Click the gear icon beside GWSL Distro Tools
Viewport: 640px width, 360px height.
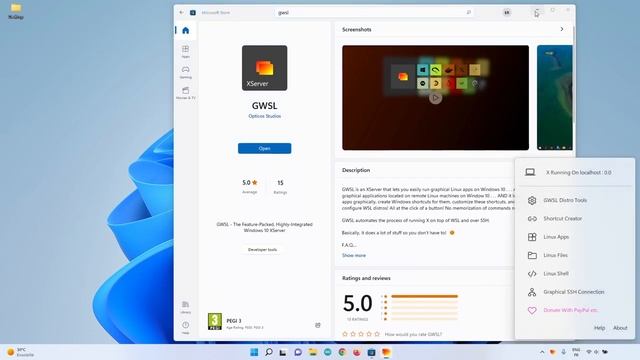point(532,200)
